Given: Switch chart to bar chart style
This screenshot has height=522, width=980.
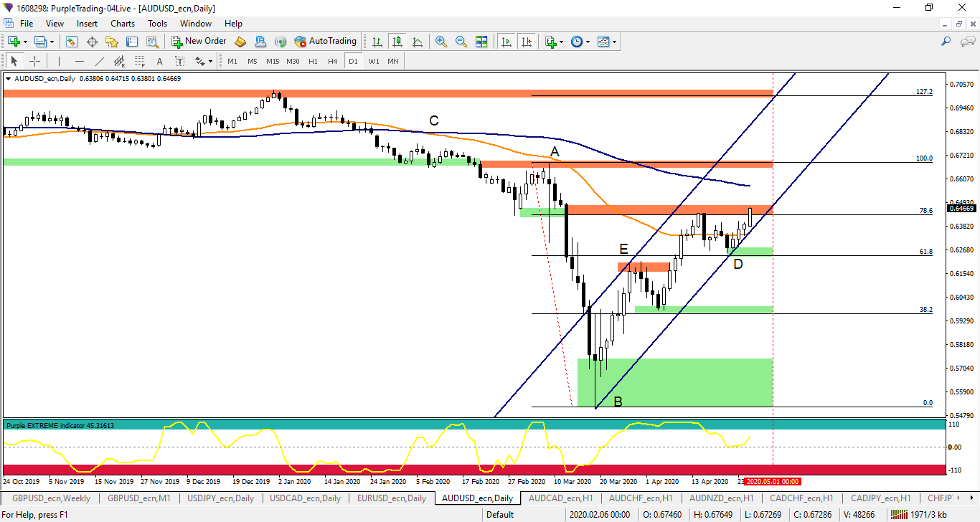Looking at the screenshot, I should click(377, 42).
